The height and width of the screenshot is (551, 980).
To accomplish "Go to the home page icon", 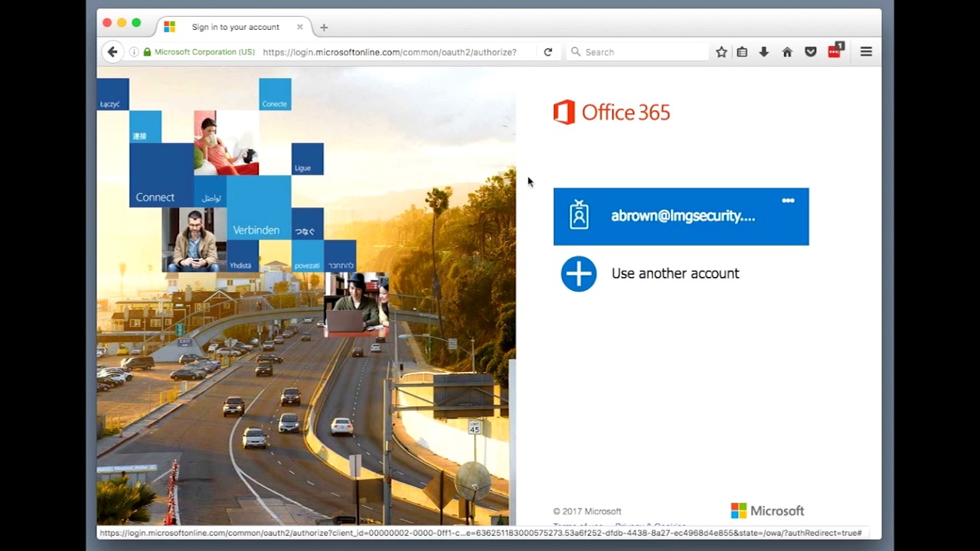I will point(787,52).
